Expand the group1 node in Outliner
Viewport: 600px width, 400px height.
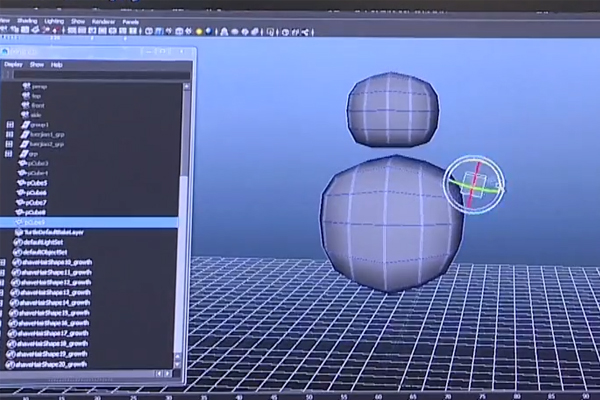coord(10,125)
